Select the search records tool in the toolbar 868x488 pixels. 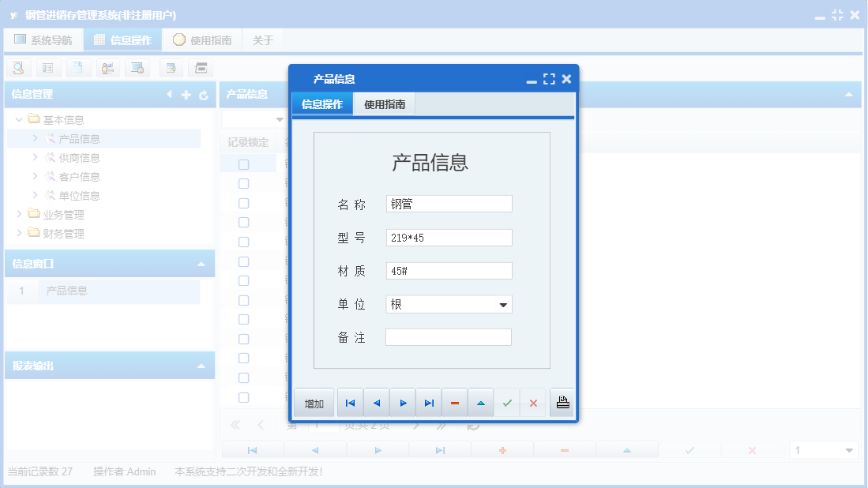tap(18, 68)
